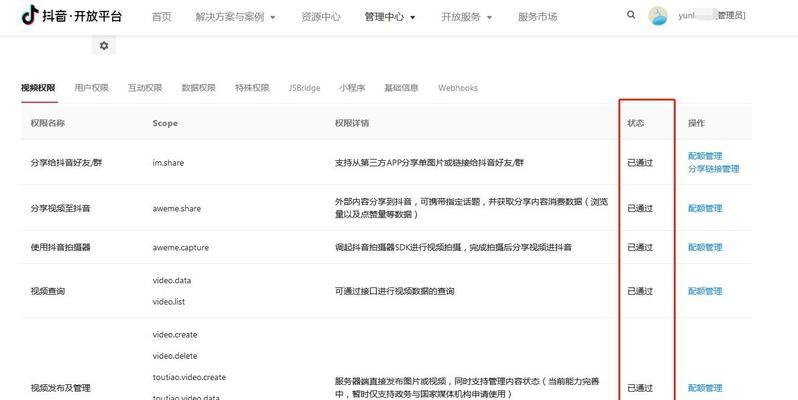Expand 开放服务 dropdown menu
Viewport: 798px width, 400px height.
tap(467, 17)
